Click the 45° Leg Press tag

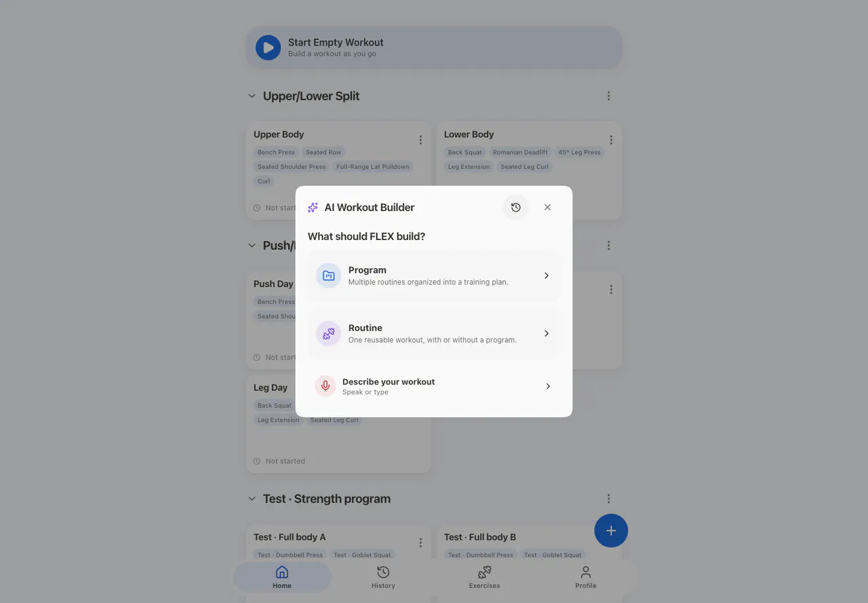tap(579, 153)
